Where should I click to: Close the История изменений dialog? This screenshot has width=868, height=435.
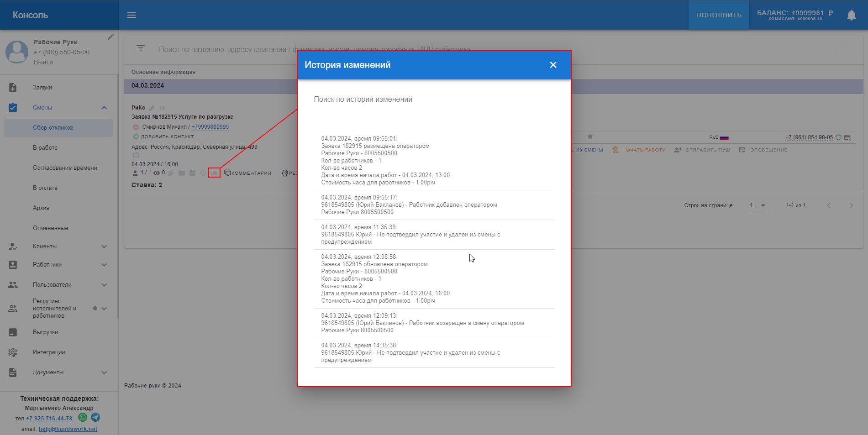(553, 65)
